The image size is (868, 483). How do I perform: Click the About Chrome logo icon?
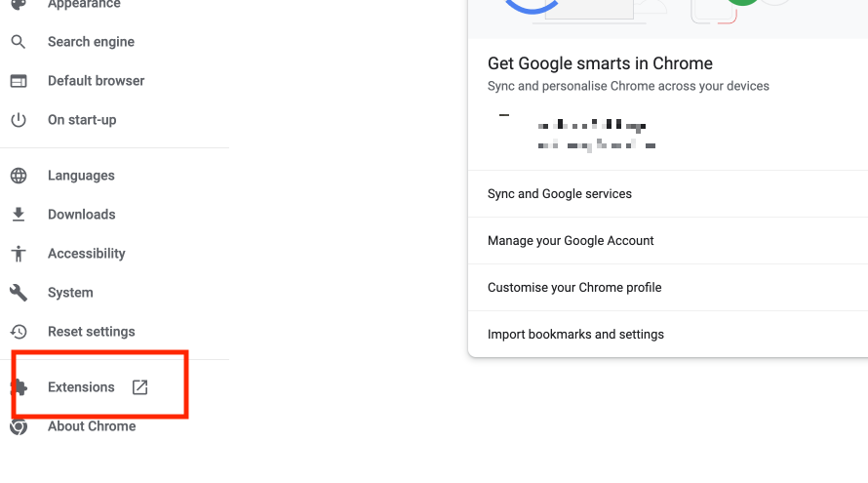(x=19, y=426)
